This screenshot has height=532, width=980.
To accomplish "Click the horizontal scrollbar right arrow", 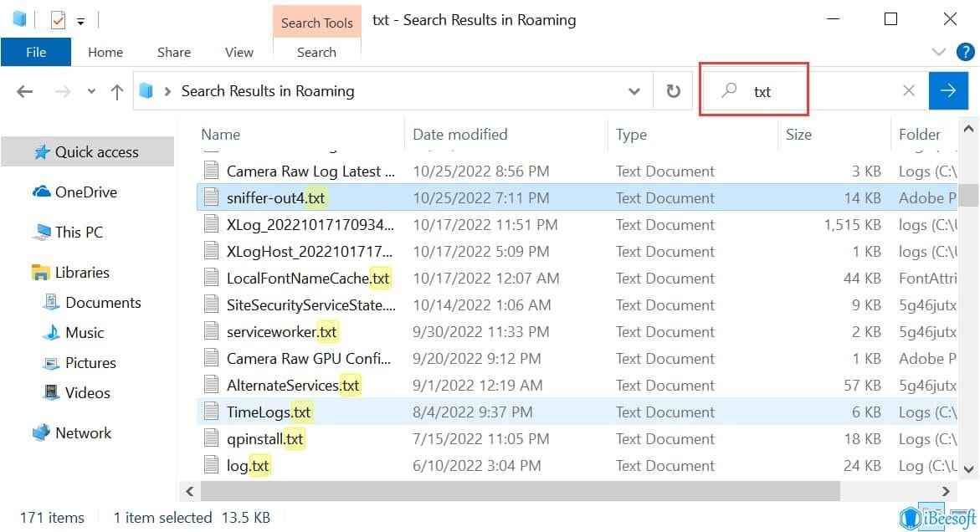I will click(x=947, y=491).
